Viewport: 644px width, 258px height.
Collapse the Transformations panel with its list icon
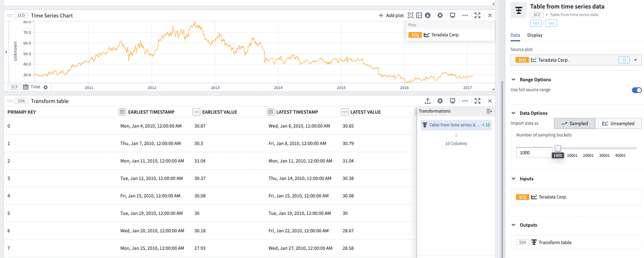pos(489,111)
